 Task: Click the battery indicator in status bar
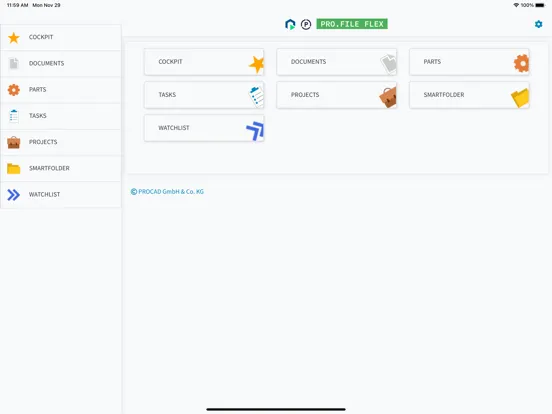pos(539,5)
